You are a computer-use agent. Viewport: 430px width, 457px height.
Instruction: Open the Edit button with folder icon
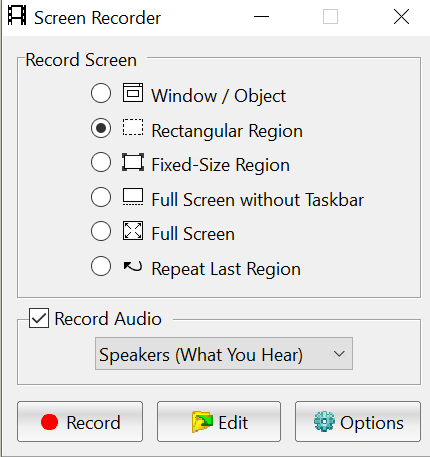coord(219,422)
